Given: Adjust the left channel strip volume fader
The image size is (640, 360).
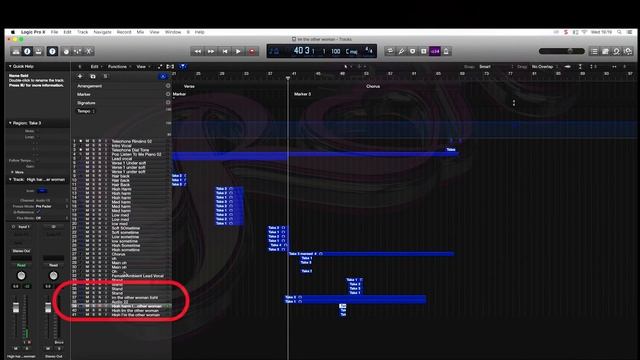Looking at the screenshot, I should click(16, 308).
